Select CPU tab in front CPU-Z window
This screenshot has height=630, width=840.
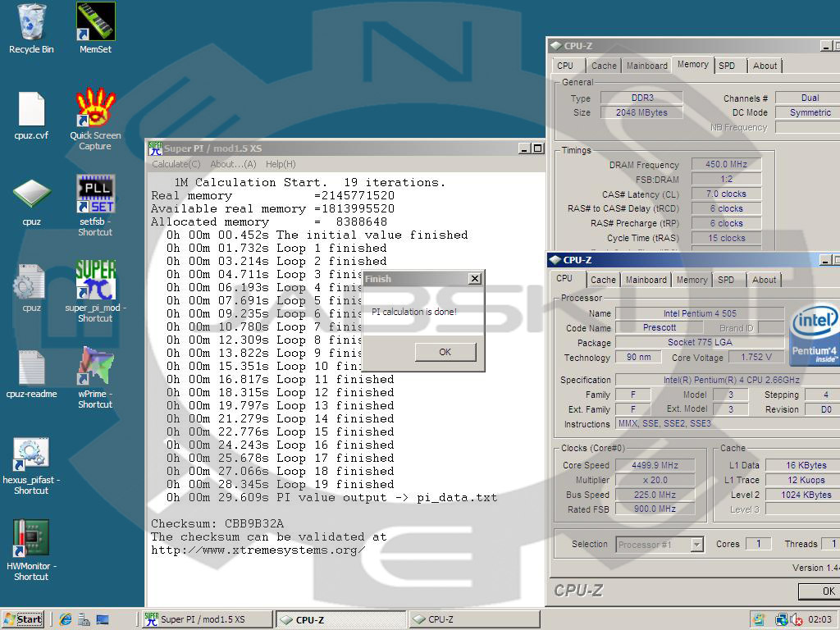click(x=564, y=279)
